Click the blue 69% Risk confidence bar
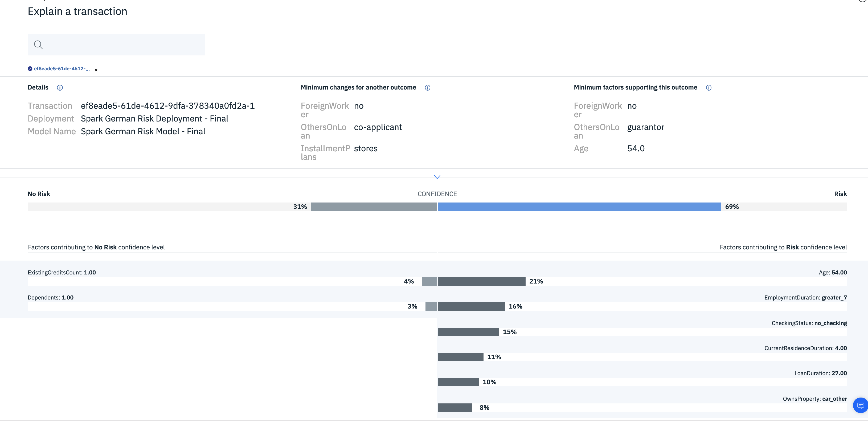 coord(579,207)
